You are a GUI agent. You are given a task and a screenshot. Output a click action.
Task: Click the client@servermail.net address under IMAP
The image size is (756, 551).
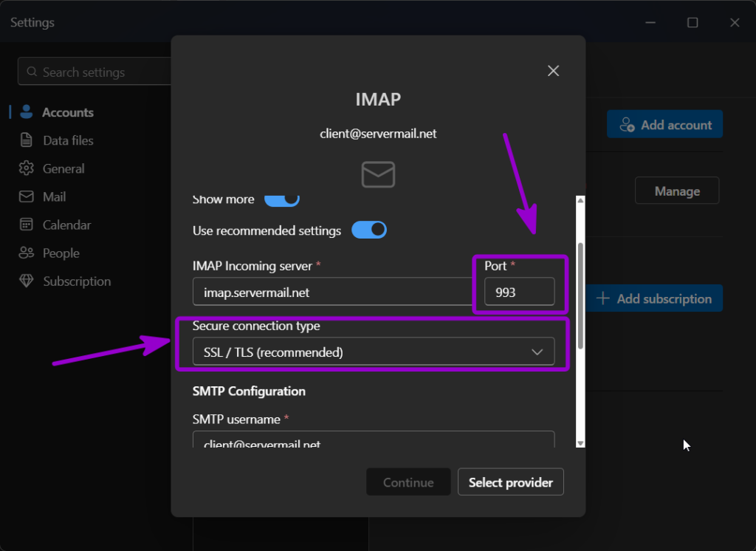[378, 134]
